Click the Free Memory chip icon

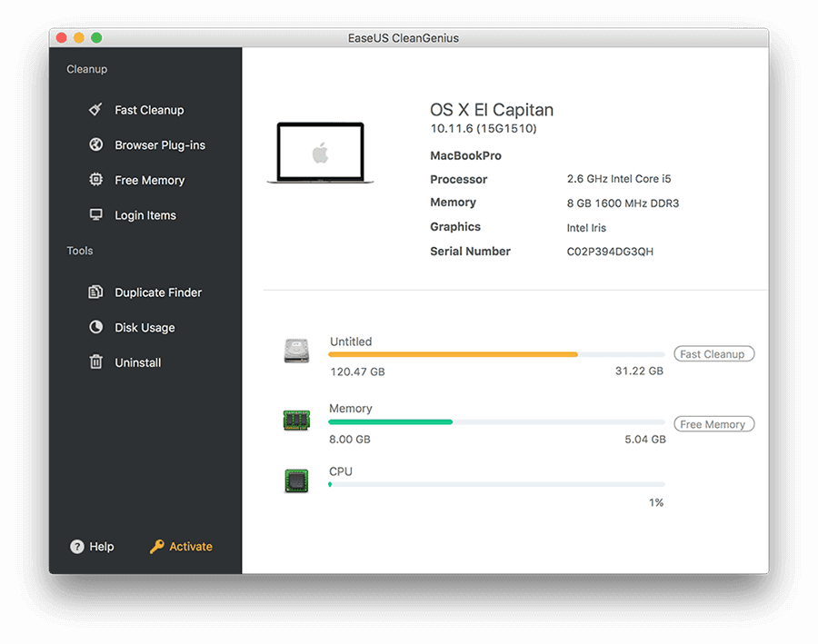tap(96, 179)
